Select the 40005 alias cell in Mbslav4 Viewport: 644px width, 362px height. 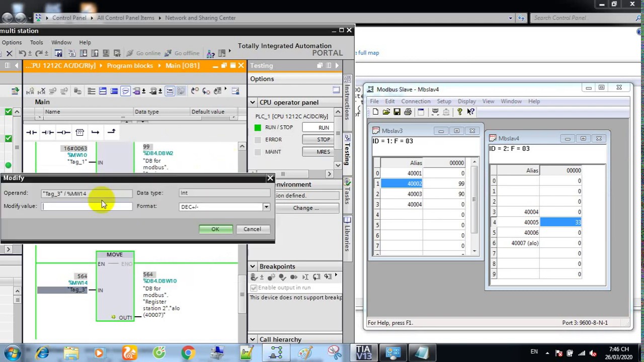[x=519, y=222]
